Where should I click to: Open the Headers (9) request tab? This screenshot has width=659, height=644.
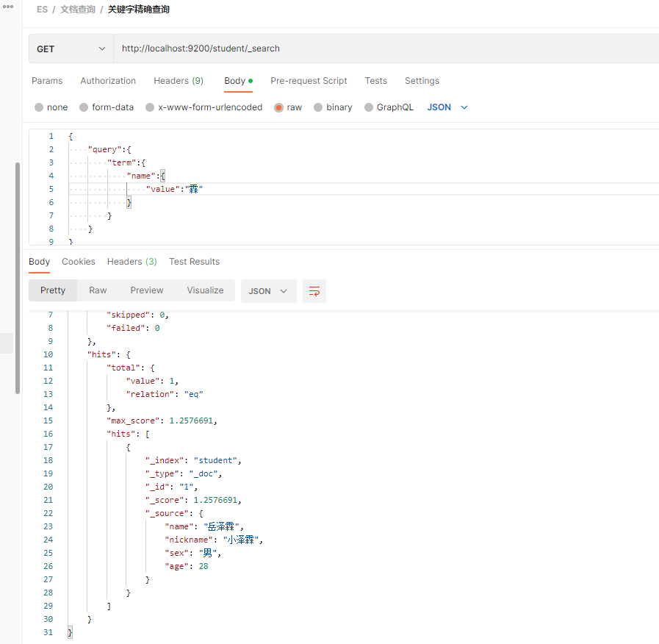tap(179, 81)
